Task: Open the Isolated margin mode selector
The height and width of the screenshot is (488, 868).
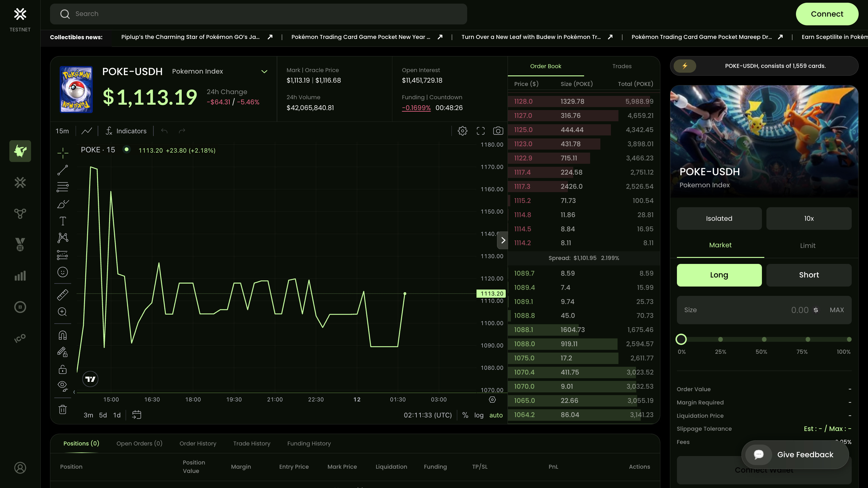Action: [719, 219]
